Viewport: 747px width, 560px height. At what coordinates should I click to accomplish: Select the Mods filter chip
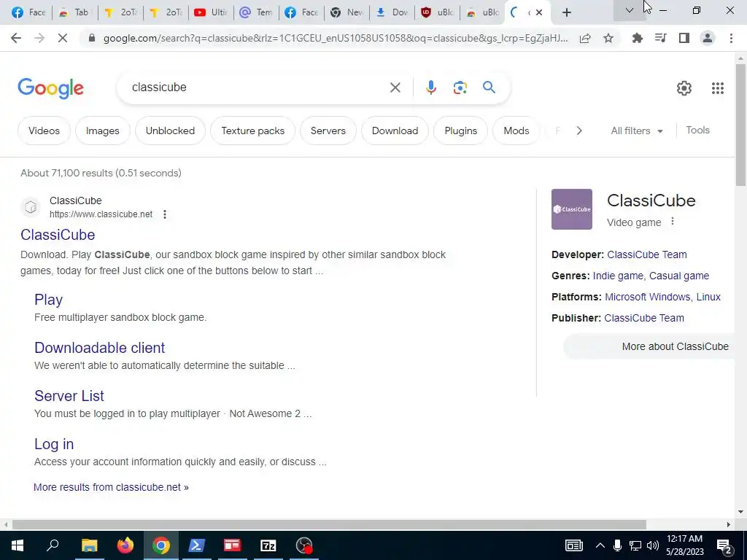coord(516,131)
